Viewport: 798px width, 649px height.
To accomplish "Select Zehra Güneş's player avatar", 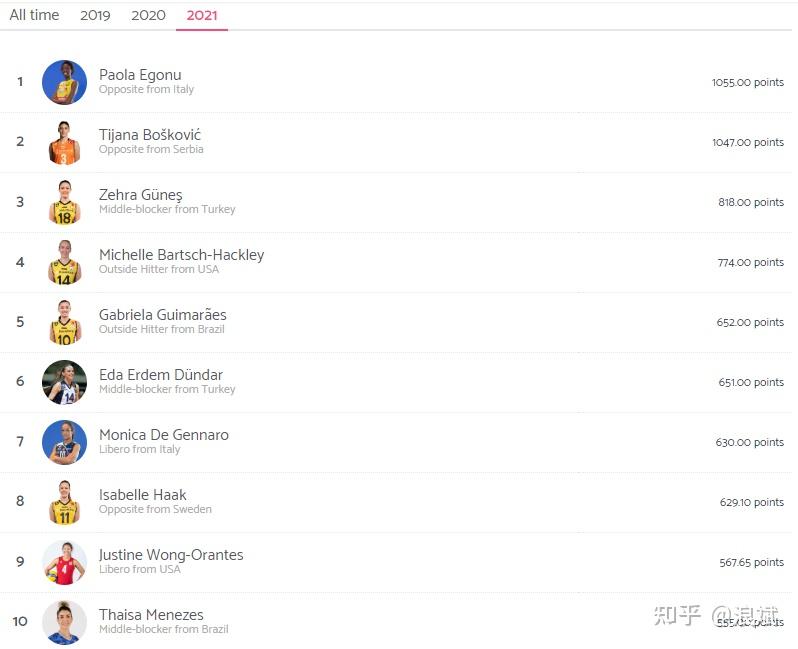I will [64, 202].
